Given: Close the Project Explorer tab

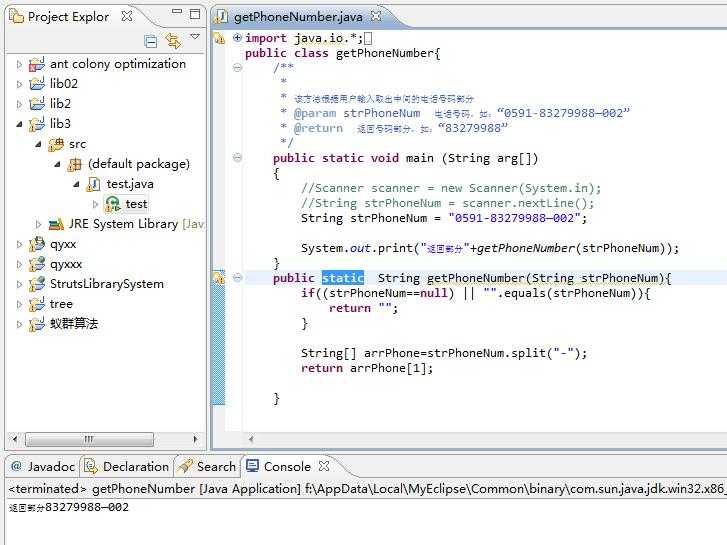Looking at the screenshot, I should point(127,16).
